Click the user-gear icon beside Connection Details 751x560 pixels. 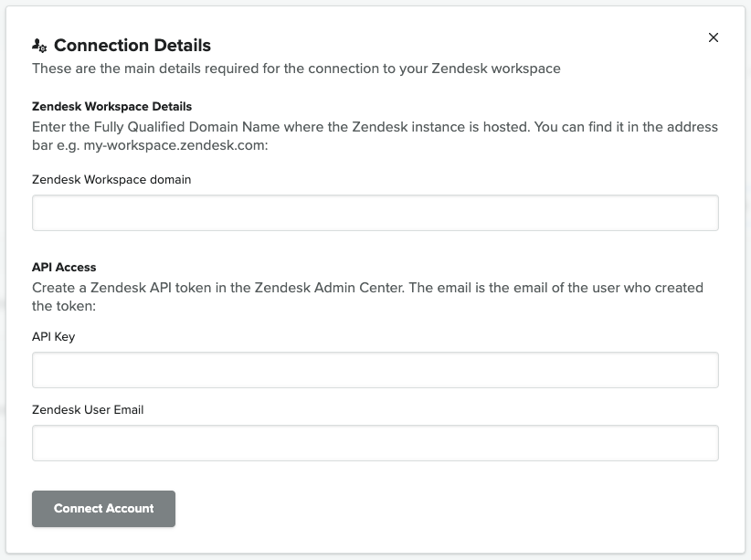pos(39,46)
